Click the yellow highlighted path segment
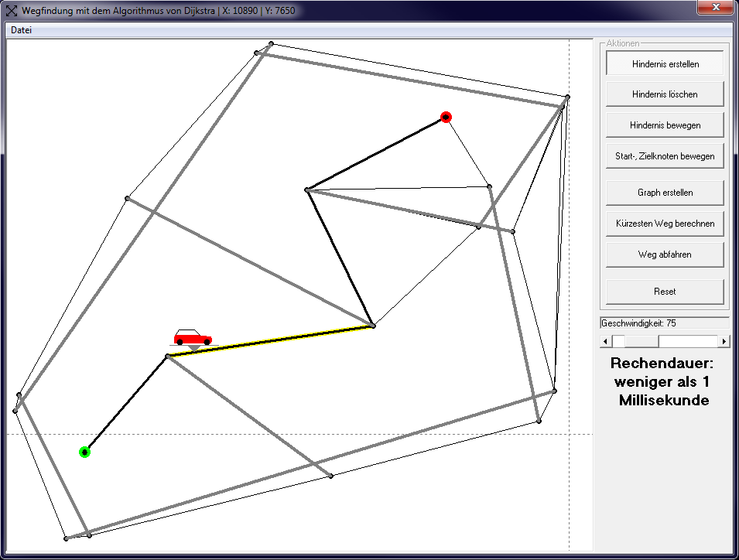This screenshot has width=739, height=560. [x=271, y=341]
